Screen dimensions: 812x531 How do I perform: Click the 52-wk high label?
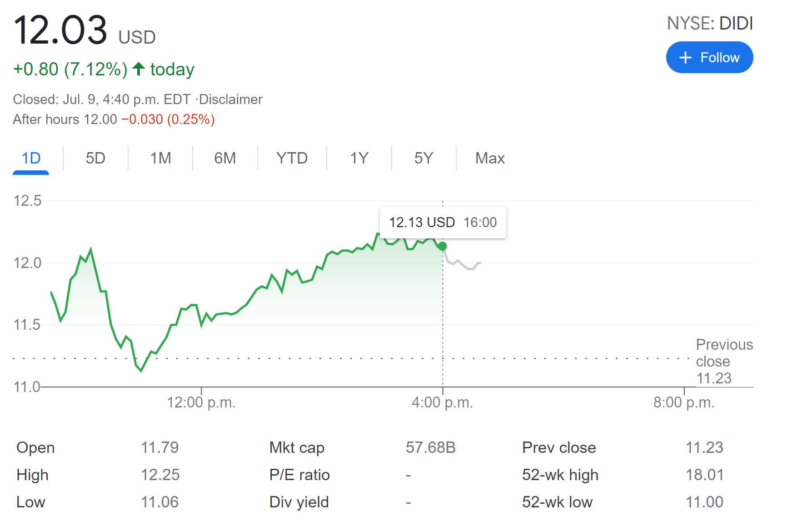pos(560,475)
